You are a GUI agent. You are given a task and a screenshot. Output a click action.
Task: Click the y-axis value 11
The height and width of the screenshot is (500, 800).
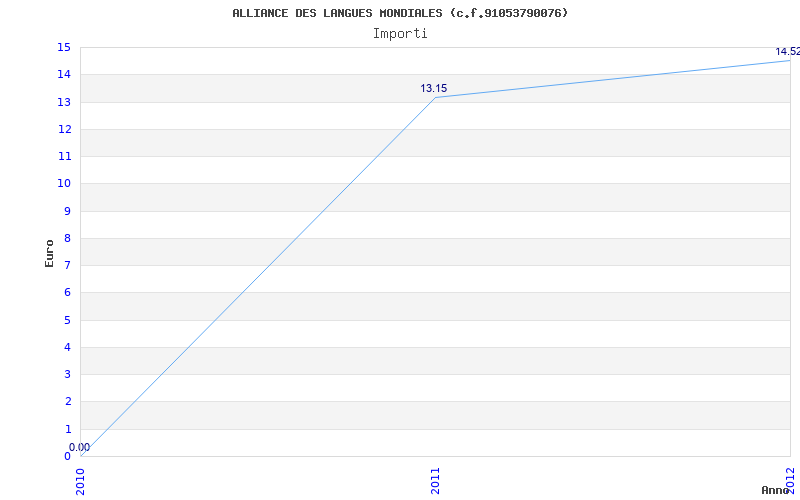point(64,156)
